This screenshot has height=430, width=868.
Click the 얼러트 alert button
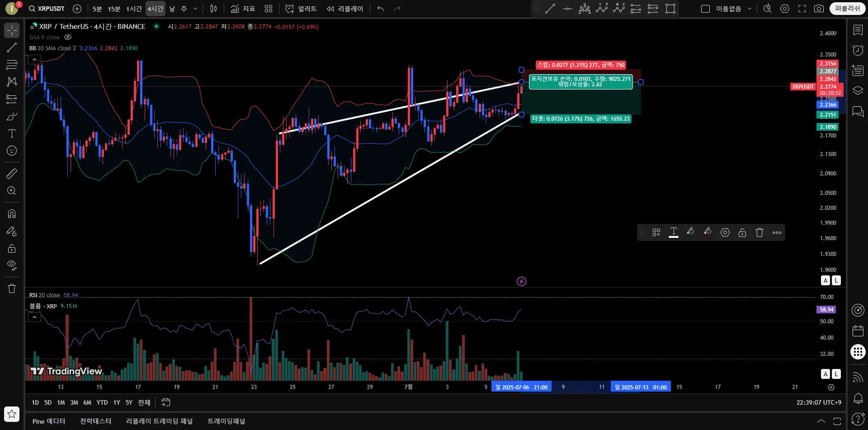(x=301, y=9)
